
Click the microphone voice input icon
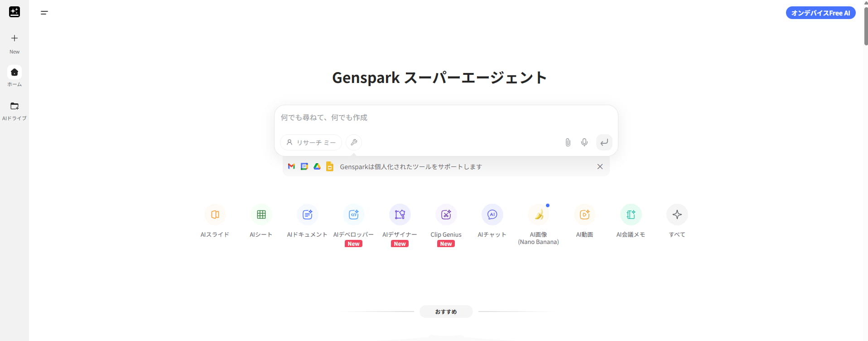coord(584,142)
